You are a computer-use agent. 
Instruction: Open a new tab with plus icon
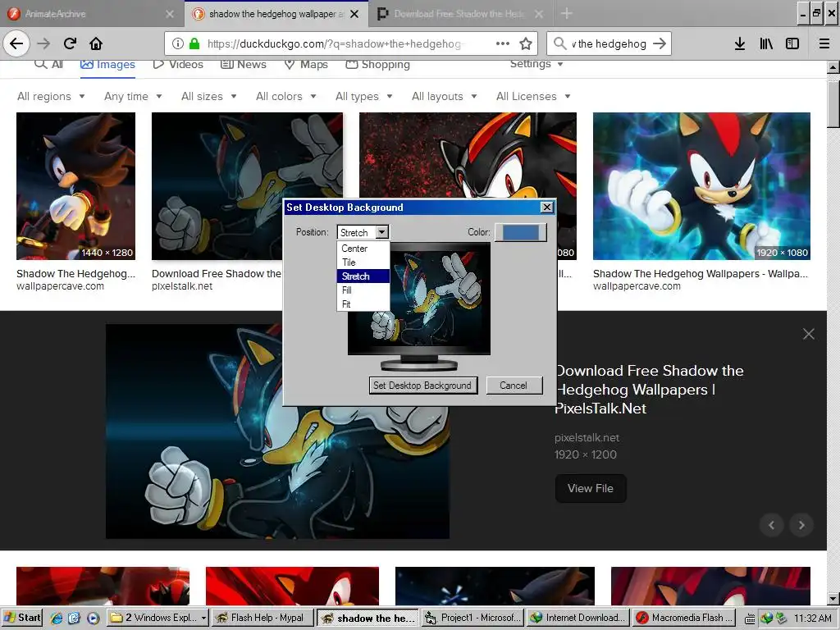tap(566, 13)
